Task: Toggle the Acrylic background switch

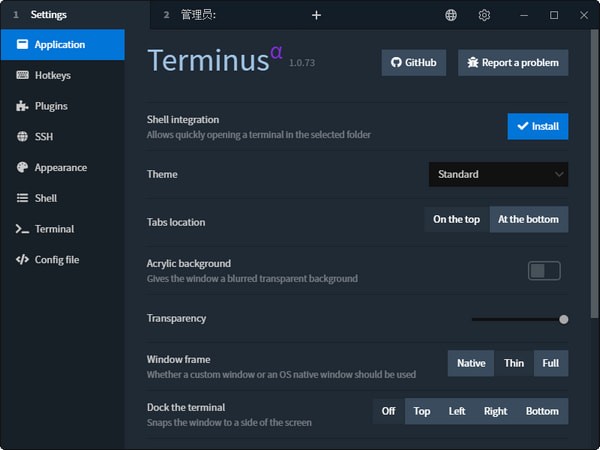Action: (x=544, y=270)
